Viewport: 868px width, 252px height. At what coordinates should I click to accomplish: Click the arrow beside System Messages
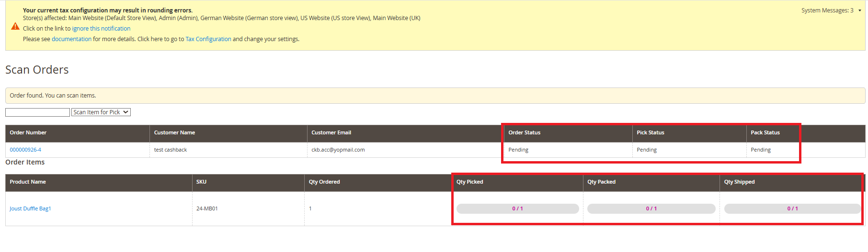860,11
